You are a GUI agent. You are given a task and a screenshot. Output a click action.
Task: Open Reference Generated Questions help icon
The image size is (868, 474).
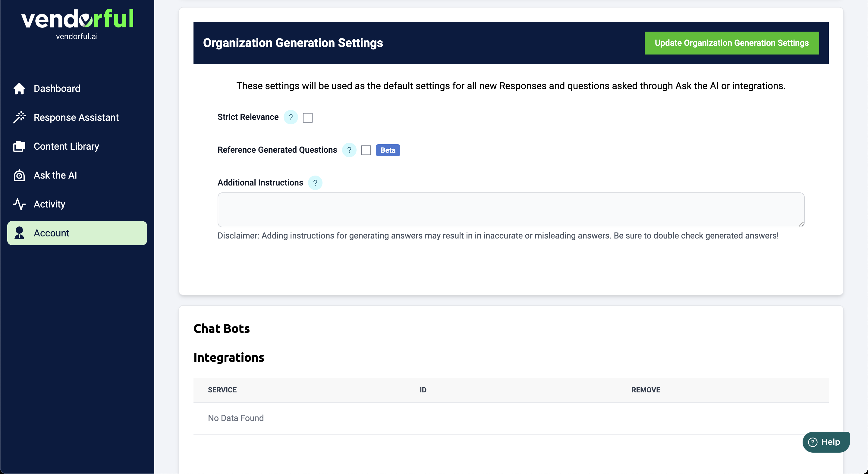click(x=349, y=150)
